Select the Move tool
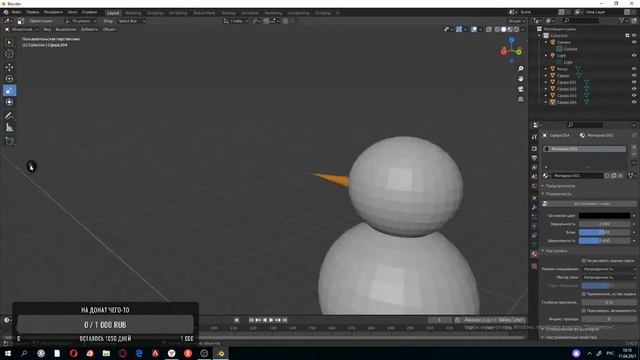 [9, 67]
